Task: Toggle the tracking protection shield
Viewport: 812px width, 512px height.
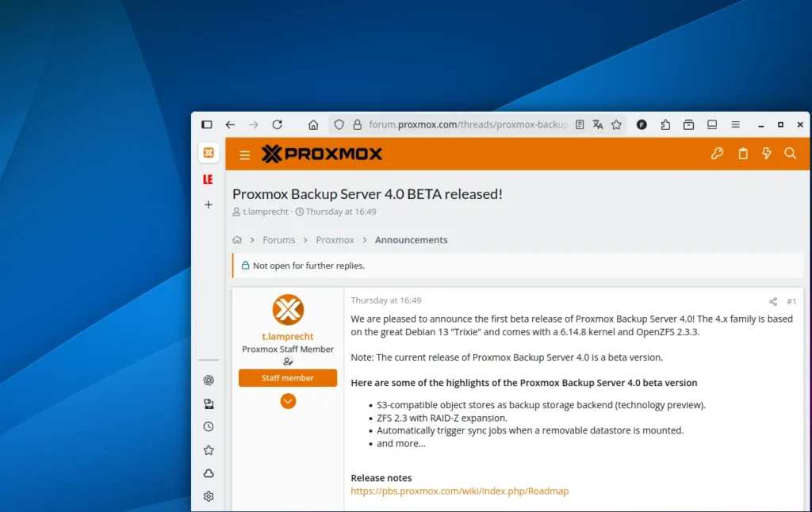Action: click(339, 124)
